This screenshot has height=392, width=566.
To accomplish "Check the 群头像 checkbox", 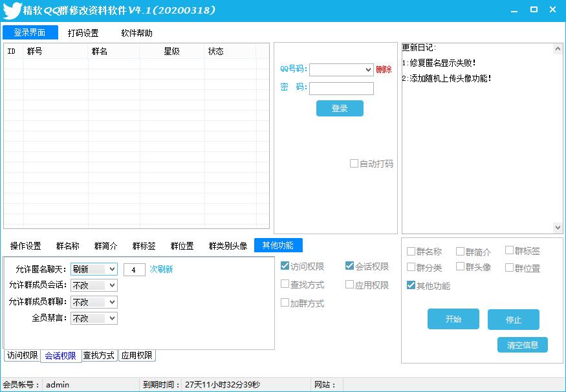I will pyautogui.click(x=460, y=267).
